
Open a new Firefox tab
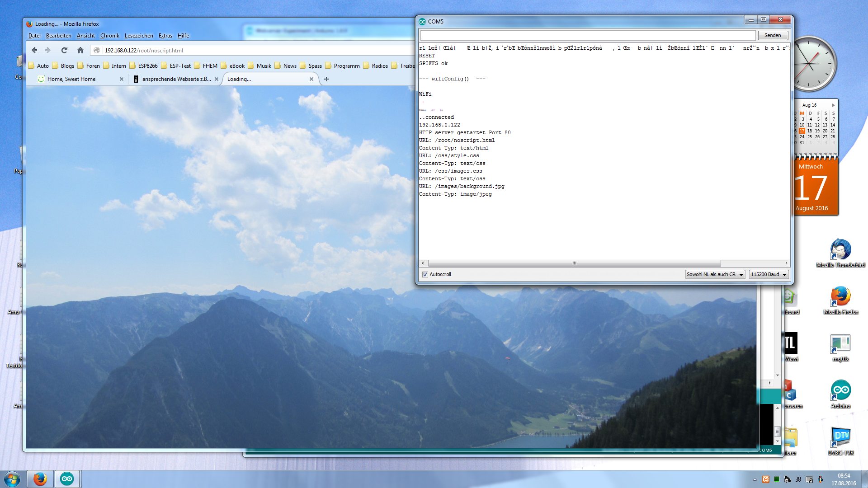click(x=326, y=79)
